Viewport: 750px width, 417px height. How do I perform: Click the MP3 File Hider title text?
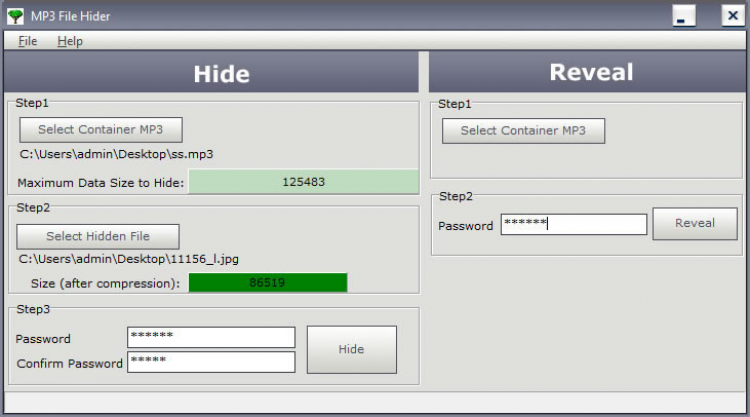tap(70, 16)
